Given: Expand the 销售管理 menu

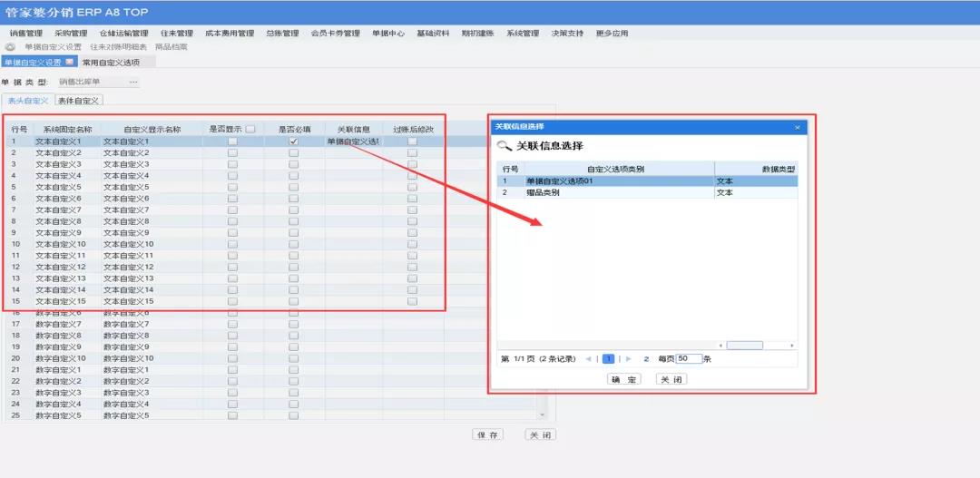Looking at the screenshot, I should [26, 34].
